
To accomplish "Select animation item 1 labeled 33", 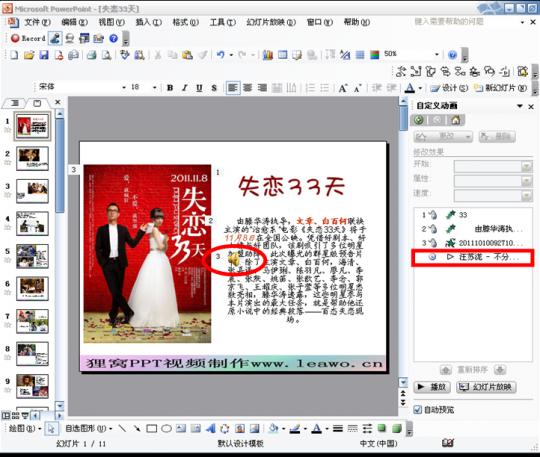I will [x=473, y=215].
